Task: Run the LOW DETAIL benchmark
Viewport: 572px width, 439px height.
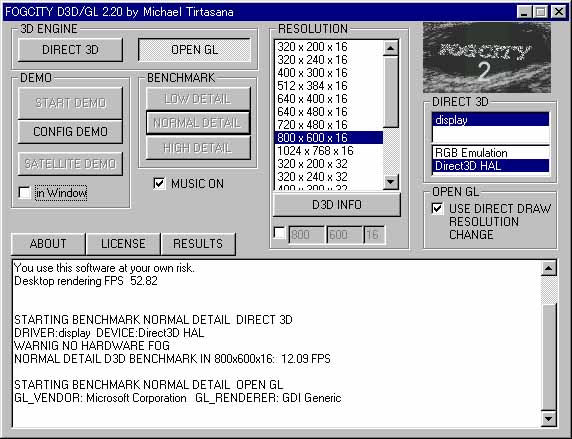Action: tap(198, 99)
